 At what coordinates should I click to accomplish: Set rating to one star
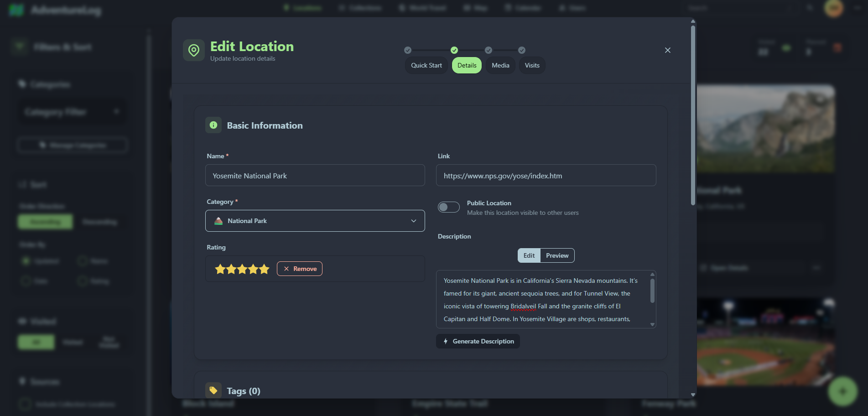point(220,269)
